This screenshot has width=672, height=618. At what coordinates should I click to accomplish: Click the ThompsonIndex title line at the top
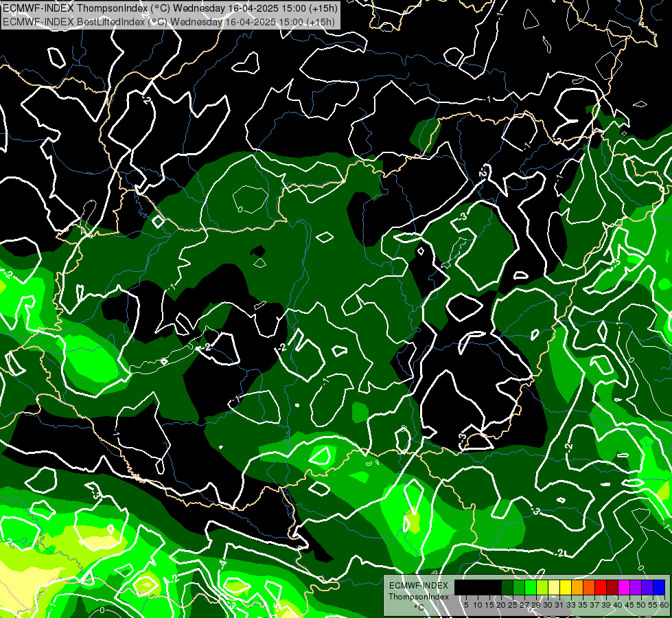tap(170, 8)
